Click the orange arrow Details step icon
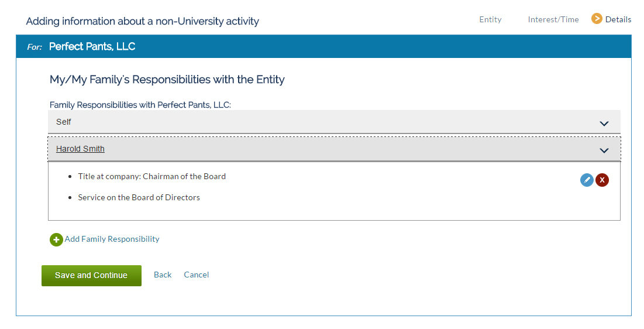This screenshot has width=644, height=329. point(597,19)
